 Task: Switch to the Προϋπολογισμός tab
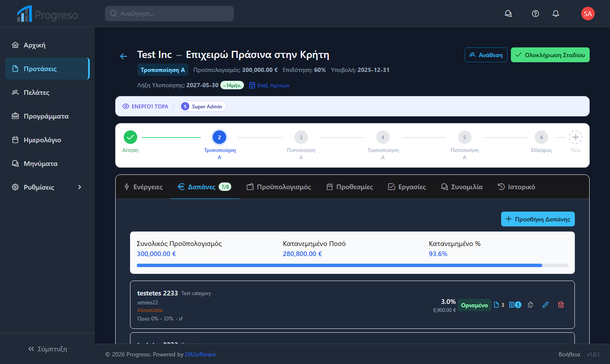point(279,187)
